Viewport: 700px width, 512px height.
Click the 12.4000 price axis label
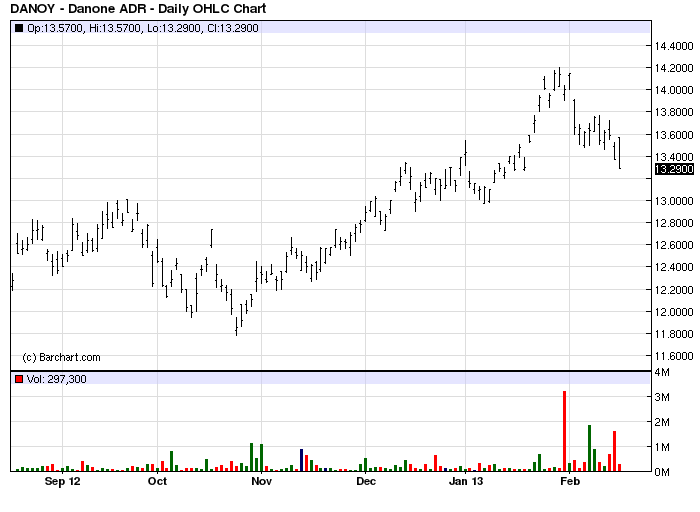coord(674,267)
